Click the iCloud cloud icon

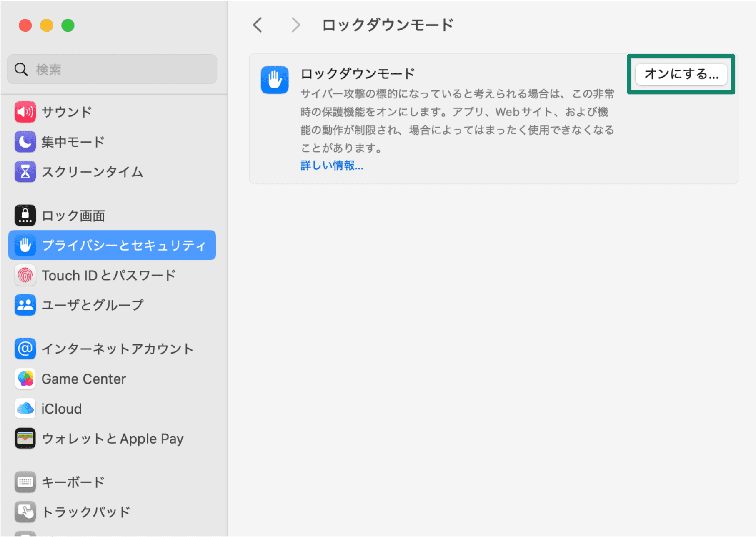(25, 409)
